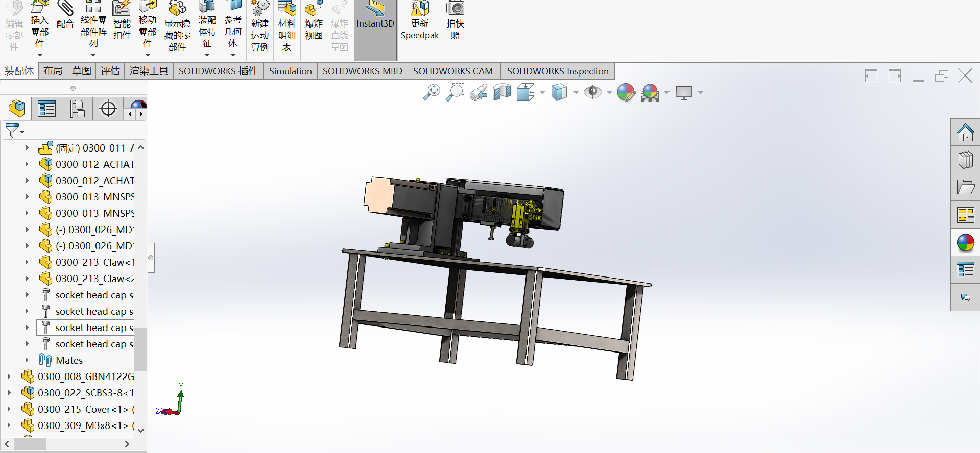Switch to the SOLIDWORKS MBD tab
The image size is (980, 453).
coord(362,71)
